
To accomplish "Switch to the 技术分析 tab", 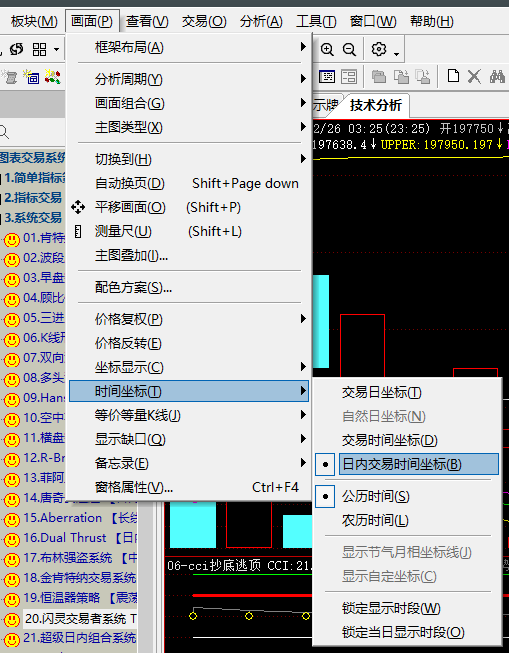I will (376, 105).
